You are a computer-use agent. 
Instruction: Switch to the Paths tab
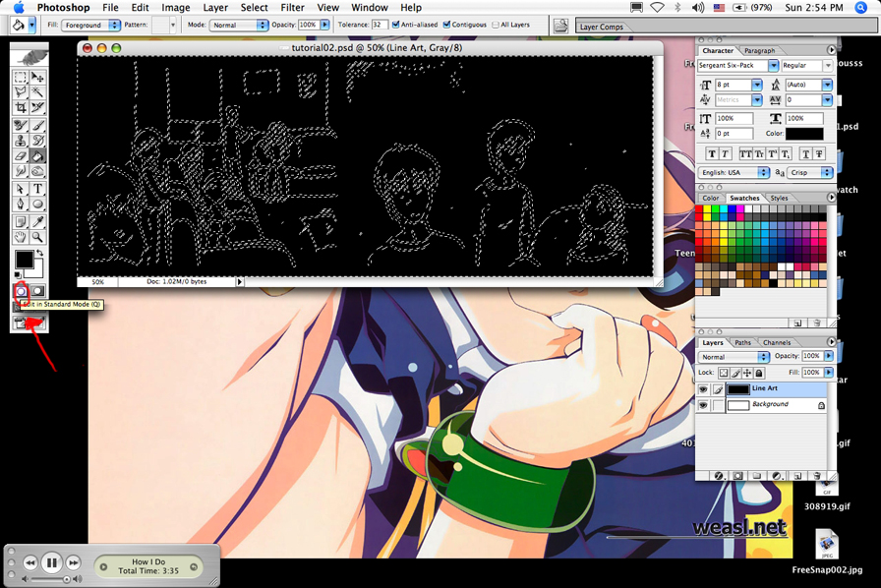742,342
